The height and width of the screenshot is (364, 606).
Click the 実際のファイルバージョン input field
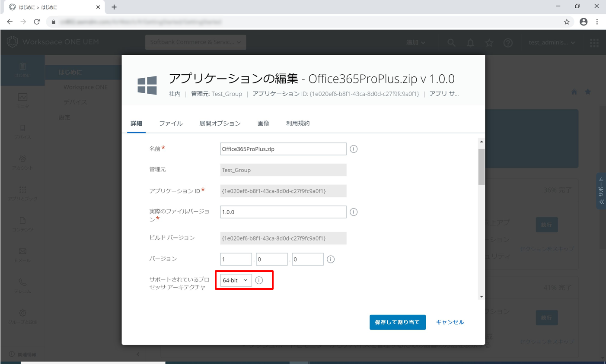click(283, 212)
